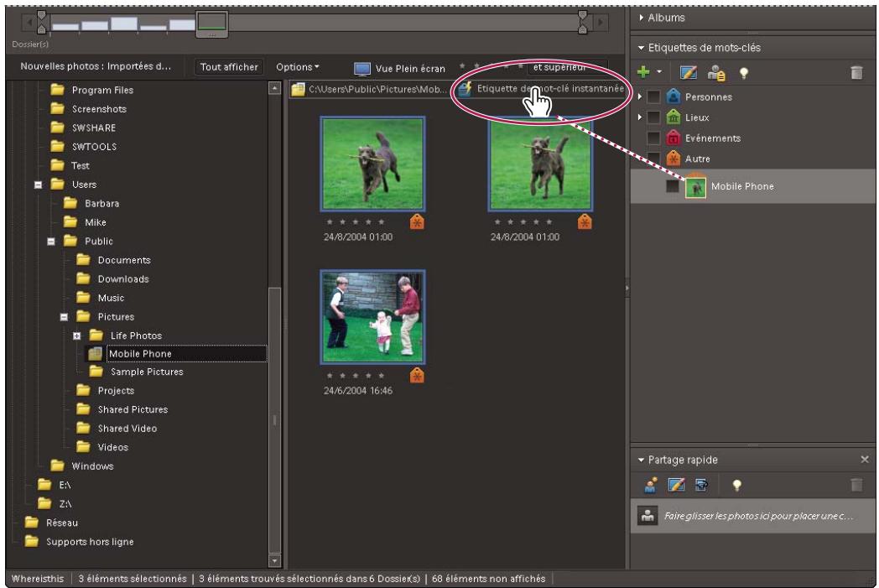Collapse the Partage rapide panel
Screen dimensions: 879x588
pyautogui.click(x=641, y=460)
